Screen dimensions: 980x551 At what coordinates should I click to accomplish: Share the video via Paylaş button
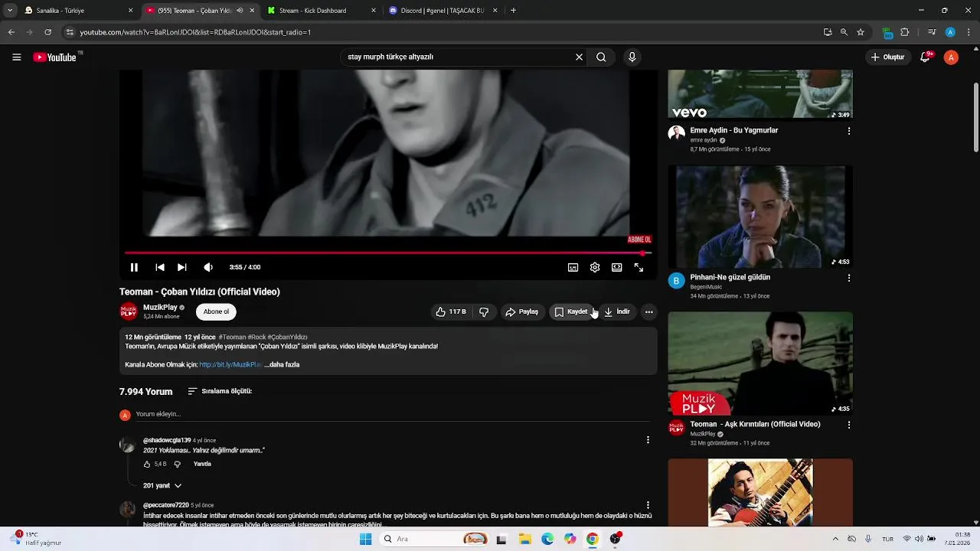point(521,311)
